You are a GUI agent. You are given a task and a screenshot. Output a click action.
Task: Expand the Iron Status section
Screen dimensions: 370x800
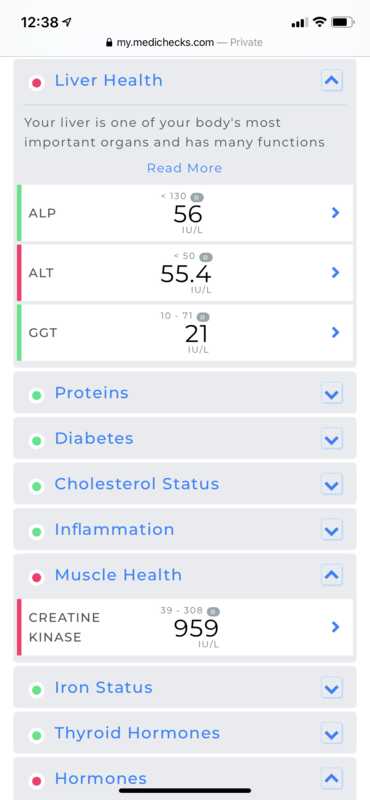332,688
